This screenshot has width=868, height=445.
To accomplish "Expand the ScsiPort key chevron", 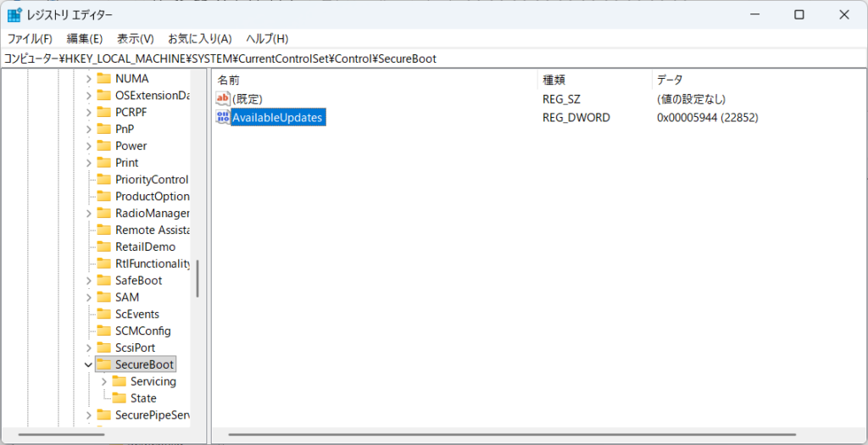I will (x=88, y=348).
